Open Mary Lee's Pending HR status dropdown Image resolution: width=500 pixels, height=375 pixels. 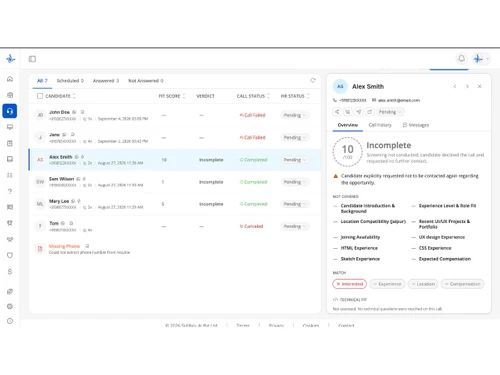(x=295, y=204)
